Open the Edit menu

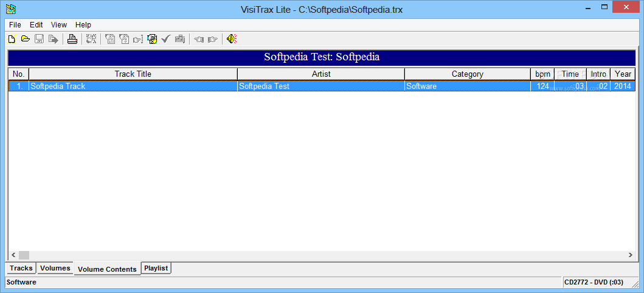36,25
